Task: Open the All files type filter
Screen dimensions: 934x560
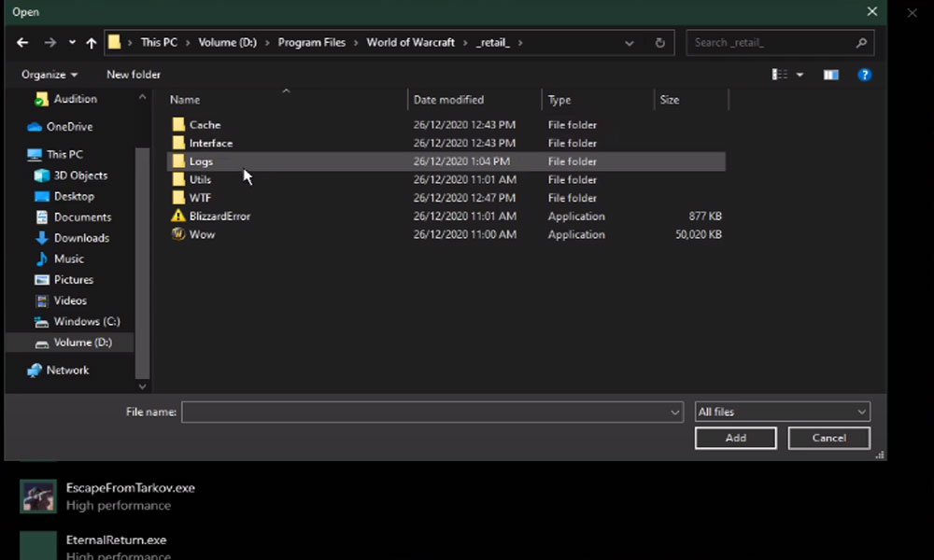Action: pyautogui.click(x=782, y=412)
